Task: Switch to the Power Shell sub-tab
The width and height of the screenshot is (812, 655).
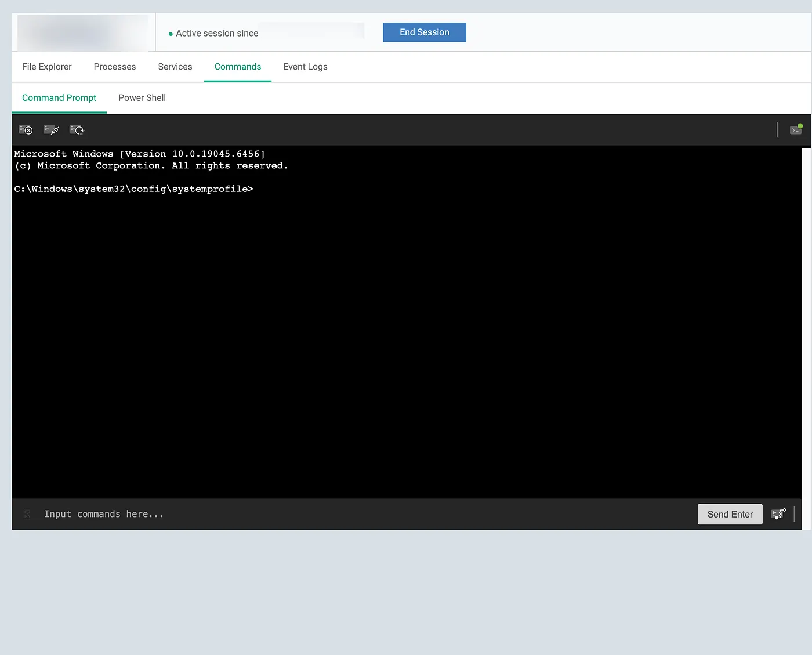Action: [x=142, y=97]
